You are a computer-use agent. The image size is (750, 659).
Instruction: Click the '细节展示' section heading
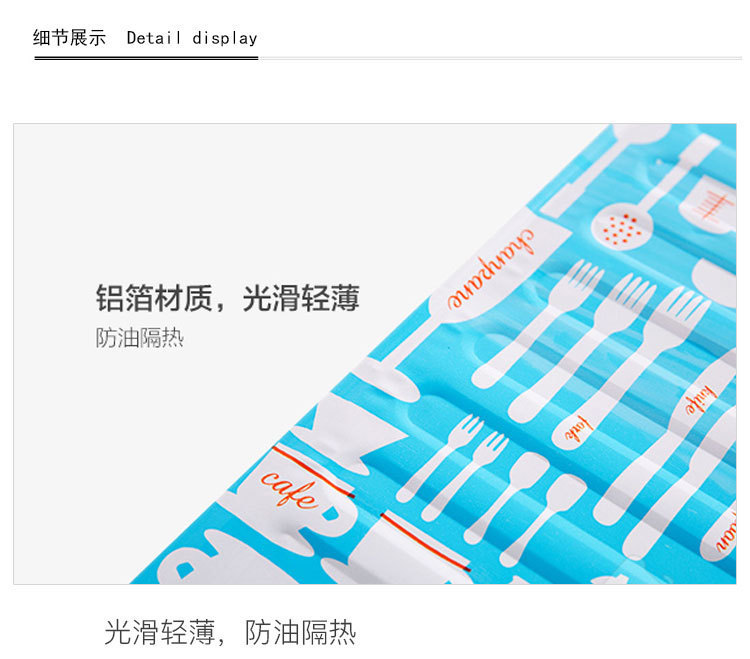coord(69,38)
